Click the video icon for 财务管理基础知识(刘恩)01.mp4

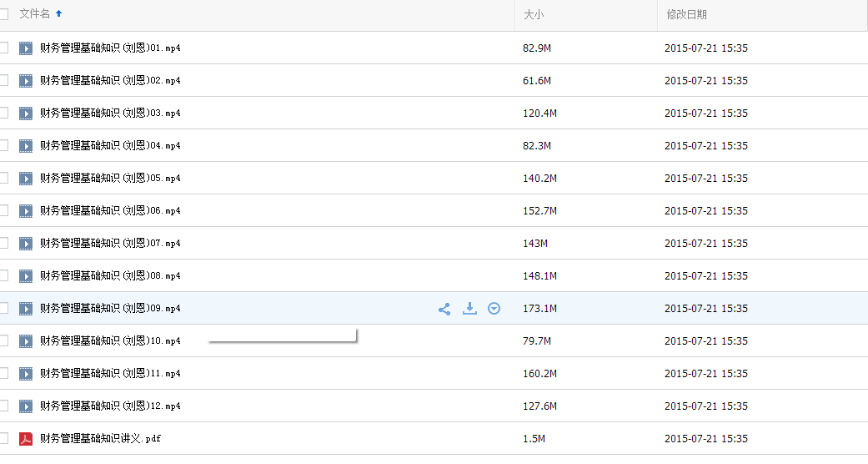click(x=26, y=48)
